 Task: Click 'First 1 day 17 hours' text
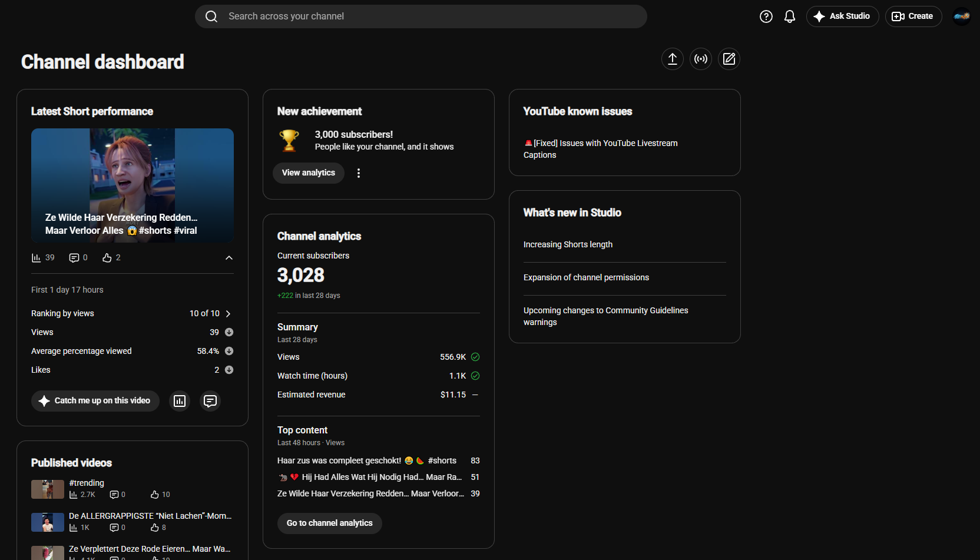67,290
